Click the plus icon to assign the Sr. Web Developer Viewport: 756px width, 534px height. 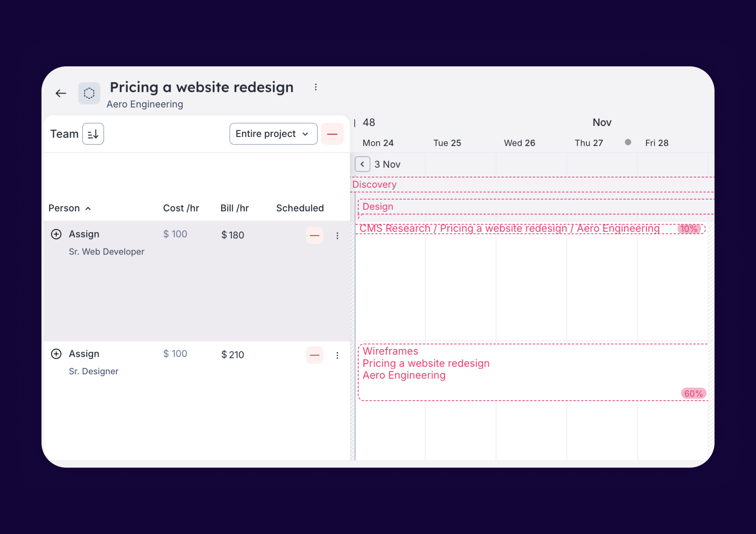click(56, 234)
